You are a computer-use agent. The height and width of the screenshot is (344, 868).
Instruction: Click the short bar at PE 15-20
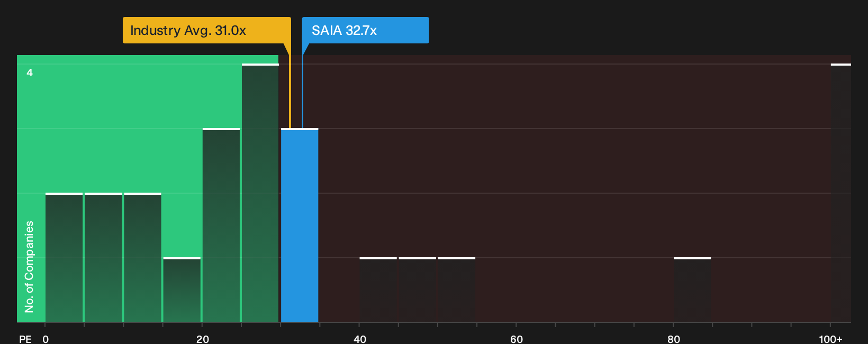pos(182,290)
